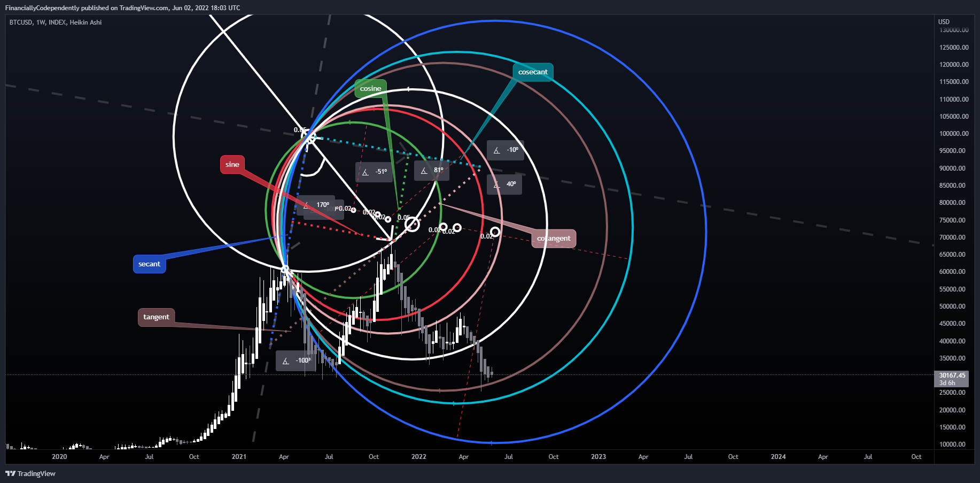
Task: Click the 115000.00 price axis label
Action: [954, 82]
